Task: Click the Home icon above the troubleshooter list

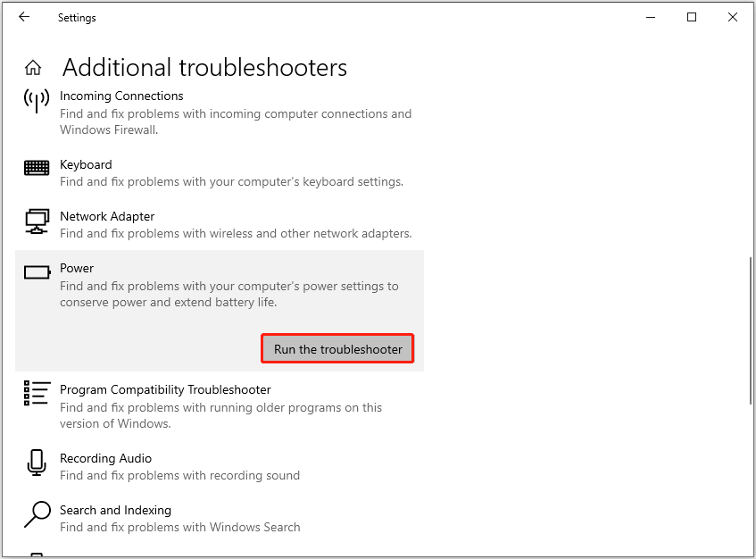Action: click(x=33, y=67)
